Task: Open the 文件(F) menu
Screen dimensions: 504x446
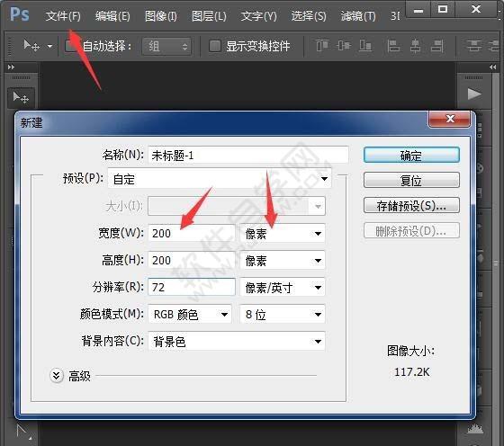Action: point(63,15)
